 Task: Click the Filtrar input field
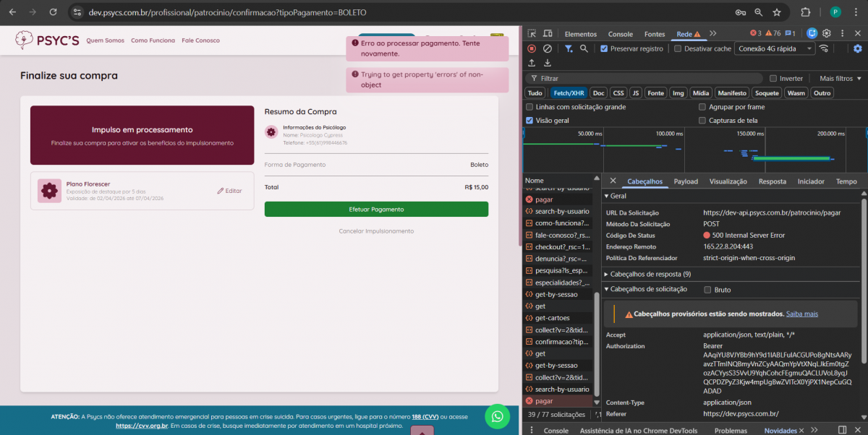(x=647, y=78)
